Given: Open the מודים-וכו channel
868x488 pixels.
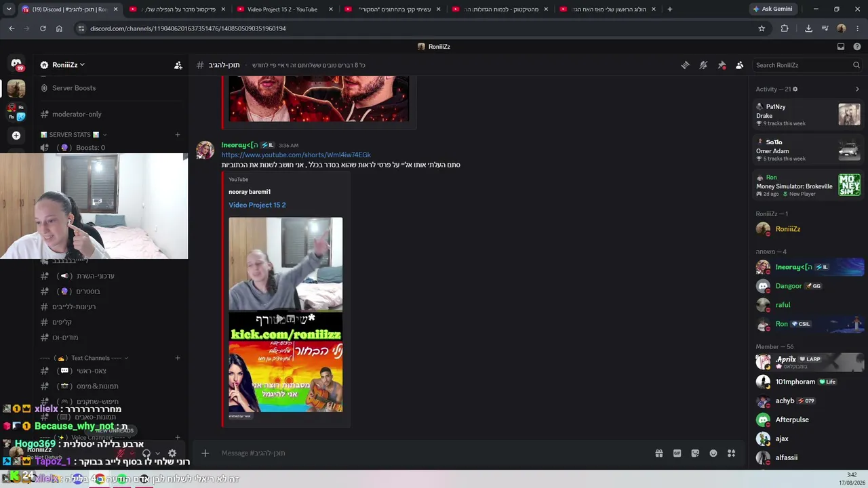Looking at the screenshot, I should pos(65,338).
